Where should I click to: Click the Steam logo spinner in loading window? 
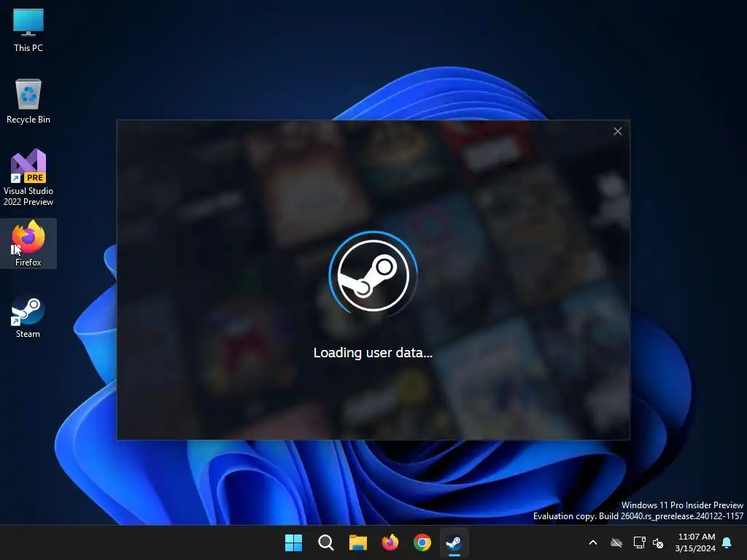point(373,275)
